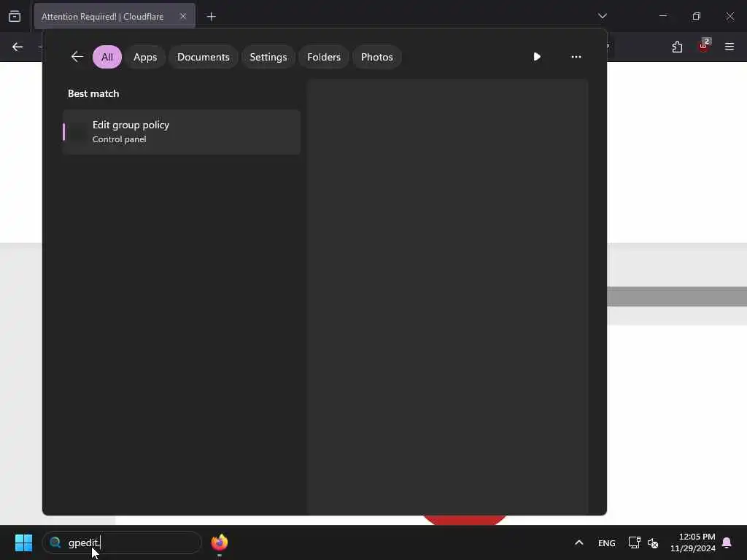Viewport: 747px width, 560px height.
Task: Switch to the Settings filter
Action: (x=268, y=57)
